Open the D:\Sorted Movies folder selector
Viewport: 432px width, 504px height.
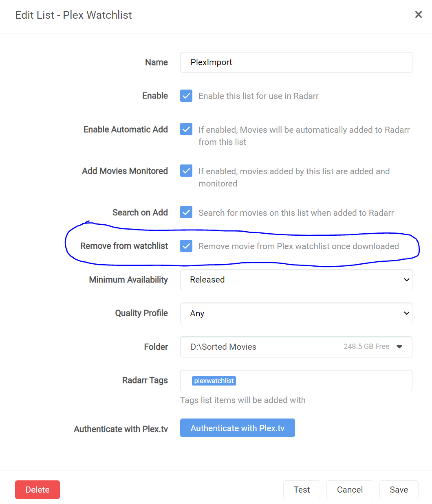296,347
